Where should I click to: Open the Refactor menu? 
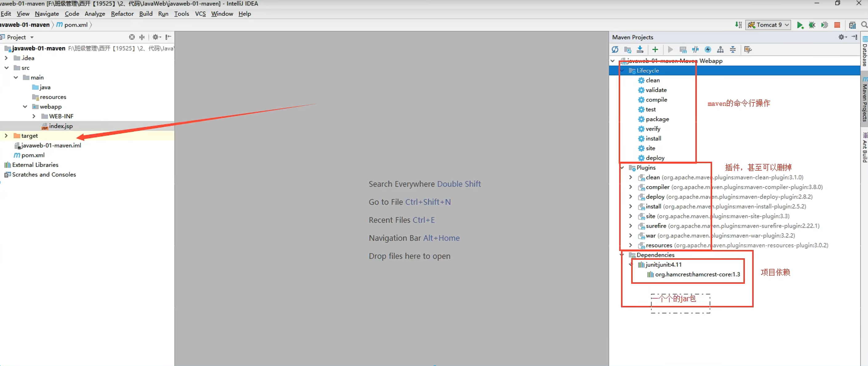122,14
